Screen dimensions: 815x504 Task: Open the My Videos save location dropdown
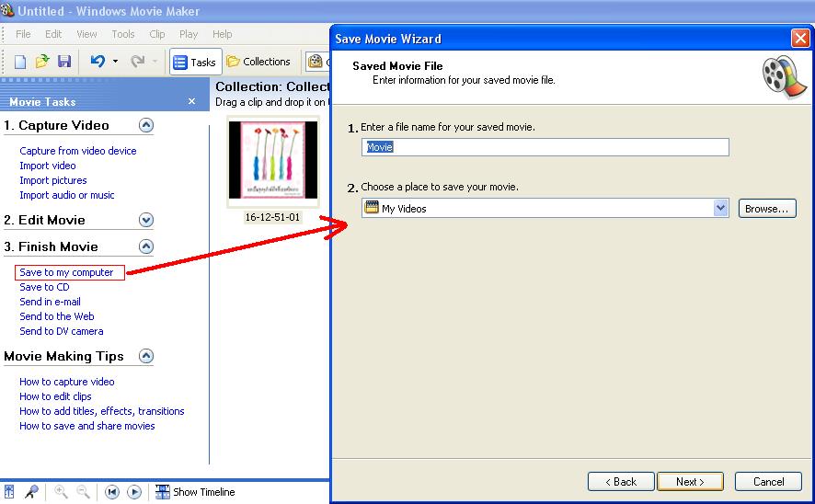(x=720, y=209)
